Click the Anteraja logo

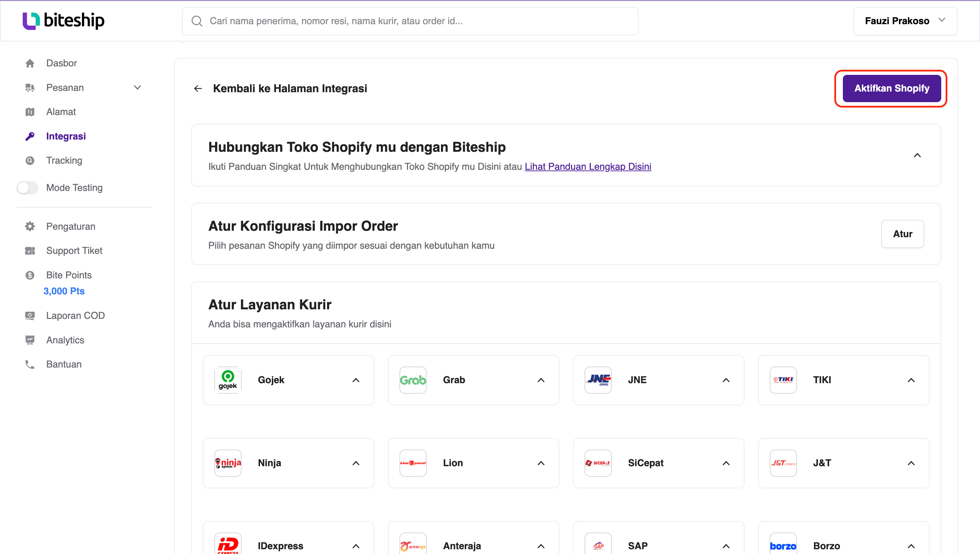coord(413,544)
